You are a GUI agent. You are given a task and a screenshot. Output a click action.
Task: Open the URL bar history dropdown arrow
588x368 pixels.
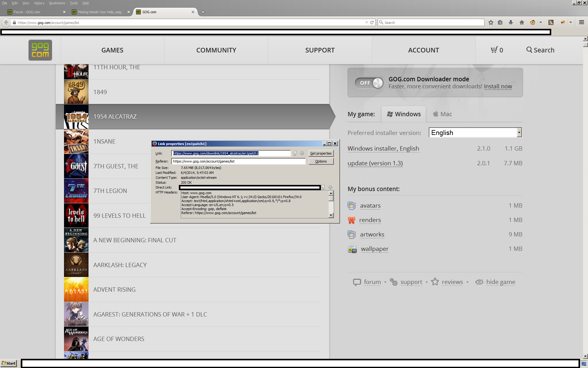click(367, 22)
